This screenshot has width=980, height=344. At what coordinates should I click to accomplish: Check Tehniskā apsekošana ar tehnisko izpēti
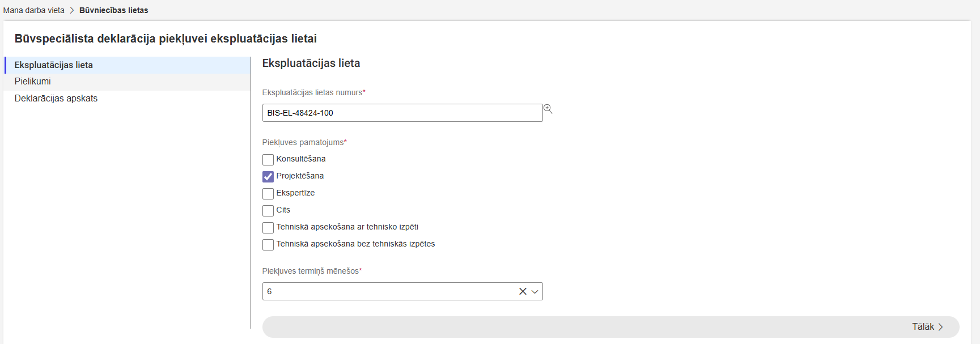click(268, 227)
